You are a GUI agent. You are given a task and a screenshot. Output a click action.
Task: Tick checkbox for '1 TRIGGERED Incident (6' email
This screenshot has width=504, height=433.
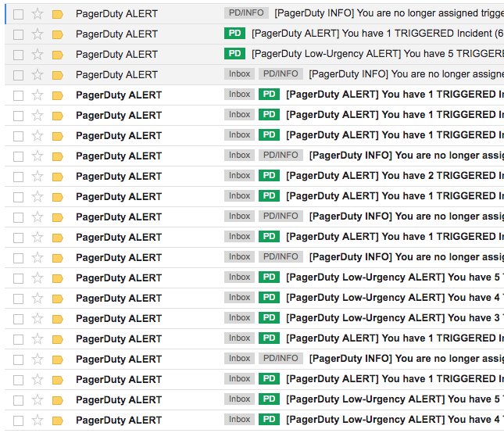click(x=18, y=34)
